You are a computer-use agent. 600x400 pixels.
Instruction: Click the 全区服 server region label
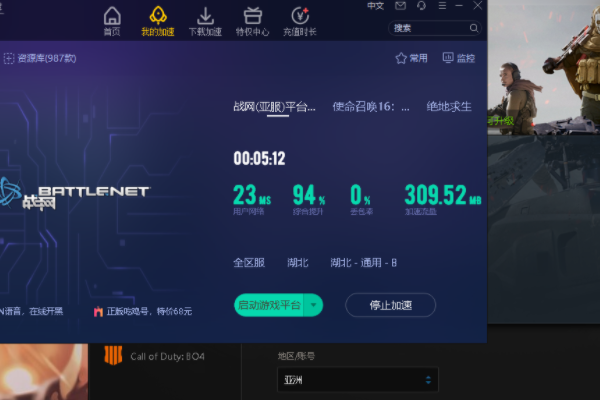[249, 263]
